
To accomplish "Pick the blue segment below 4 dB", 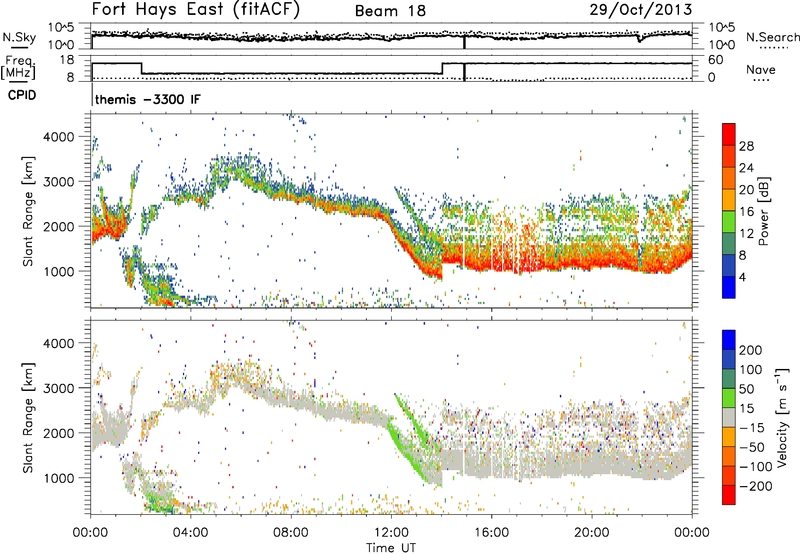I will click(x=729, y=287).
